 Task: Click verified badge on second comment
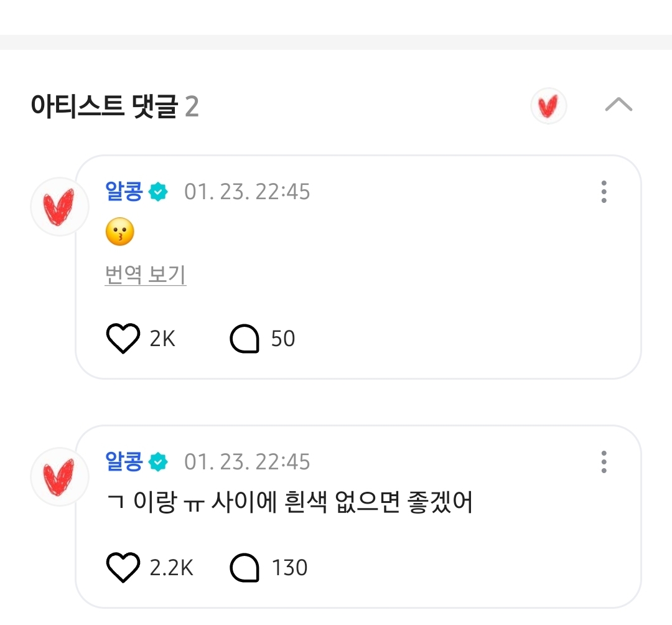coord(159,462)
